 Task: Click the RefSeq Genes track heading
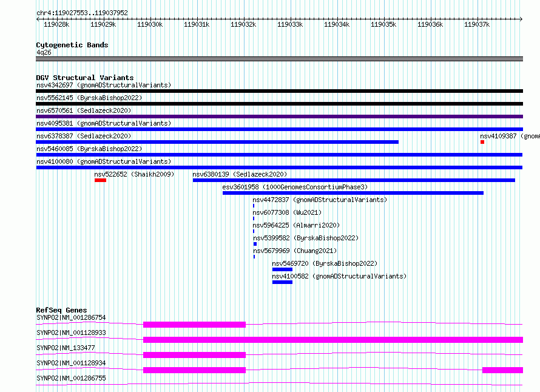61,310
